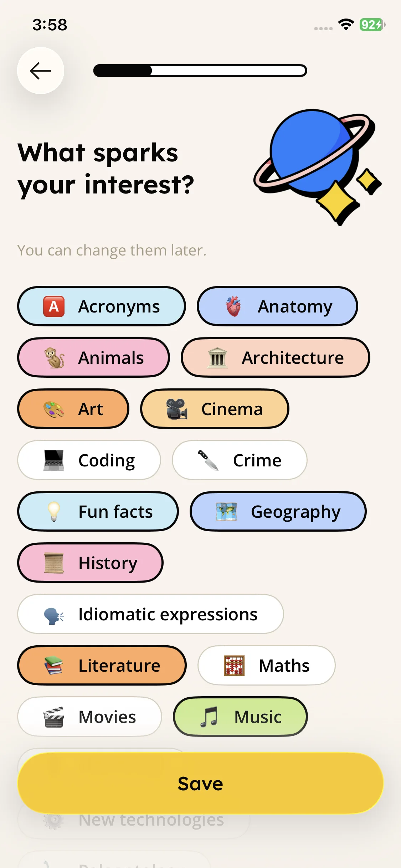Tap the paint palette icon on Art
Viewport: 401px width, 868px height.
click(54, 409)
